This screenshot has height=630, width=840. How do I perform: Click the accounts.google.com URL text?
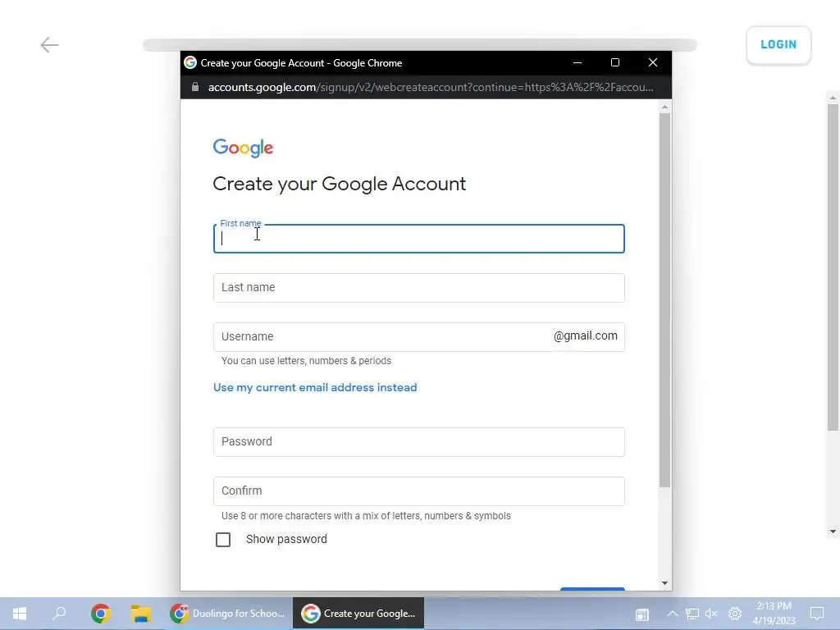[x=431, y=87]
